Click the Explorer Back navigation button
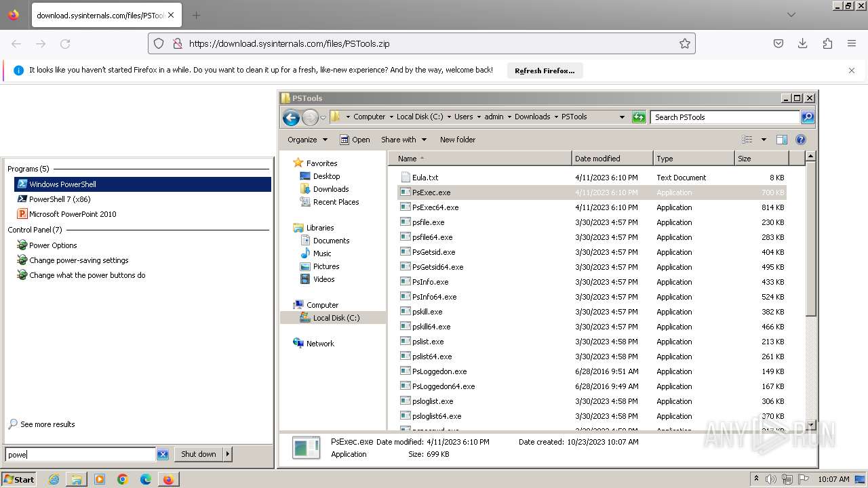Screen dimensions: 868x488 (292, 117)
